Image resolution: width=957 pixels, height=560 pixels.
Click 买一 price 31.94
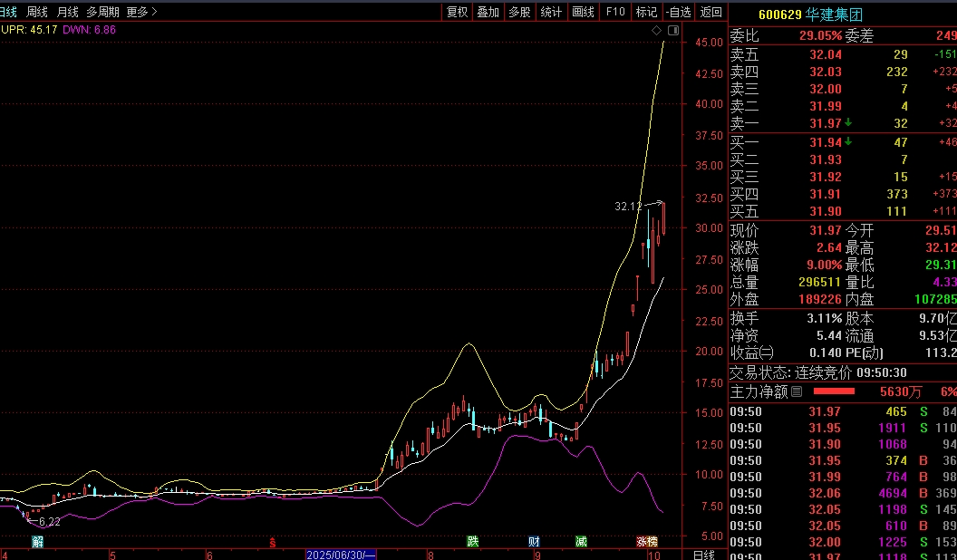(826, 142)
